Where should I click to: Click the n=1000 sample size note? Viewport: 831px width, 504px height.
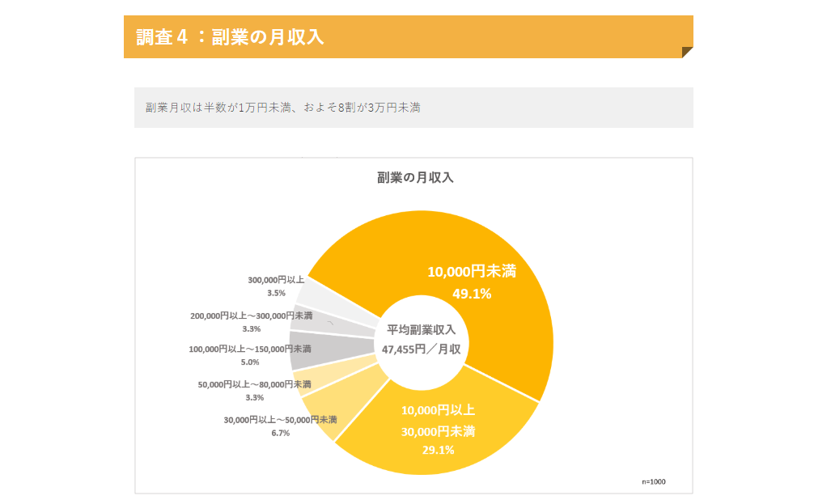(x=654, y=481)
